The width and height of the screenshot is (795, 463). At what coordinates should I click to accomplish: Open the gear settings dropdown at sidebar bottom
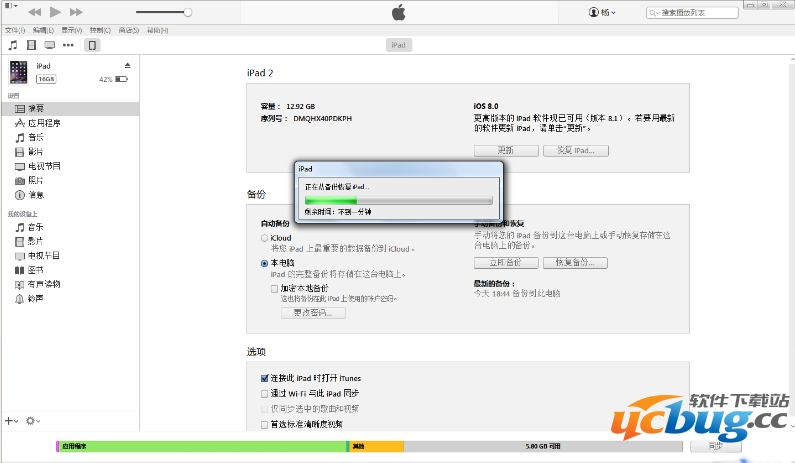pyautogui.click(x=33, y=421)
